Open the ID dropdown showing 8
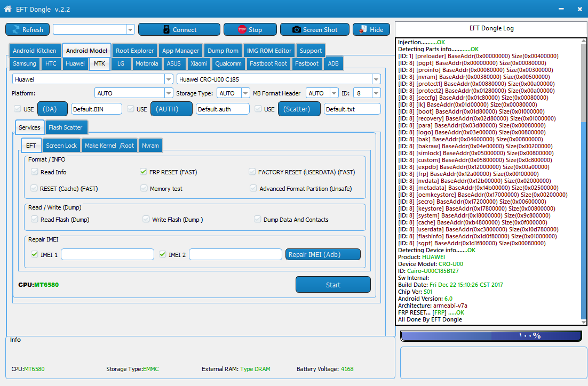The width and height of the screenshot is (588, 386). pyautogui.click(x=376, y=93)
